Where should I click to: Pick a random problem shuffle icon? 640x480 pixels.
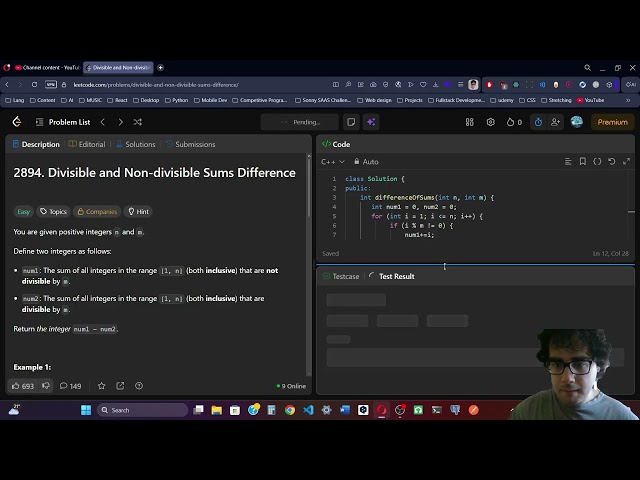tap(138, 122)
